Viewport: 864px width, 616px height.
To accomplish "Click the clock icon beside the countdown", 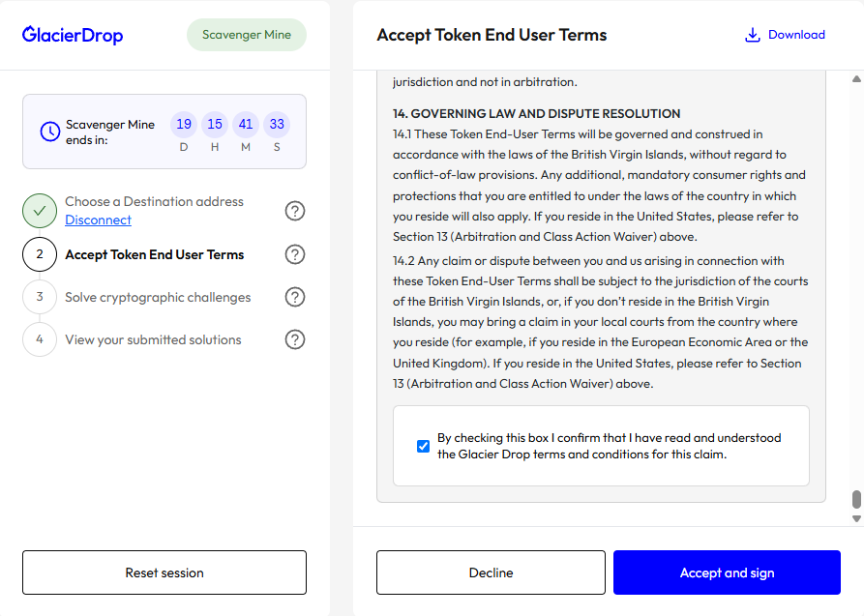I will (x=50, y=132).
